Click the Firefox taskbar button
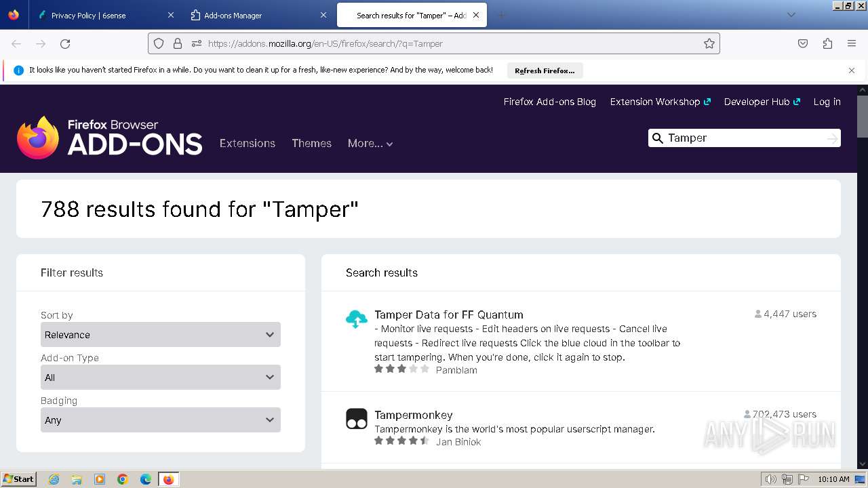Image resolution: width=868 pixels, height=488 pixels. pos(168,479)
